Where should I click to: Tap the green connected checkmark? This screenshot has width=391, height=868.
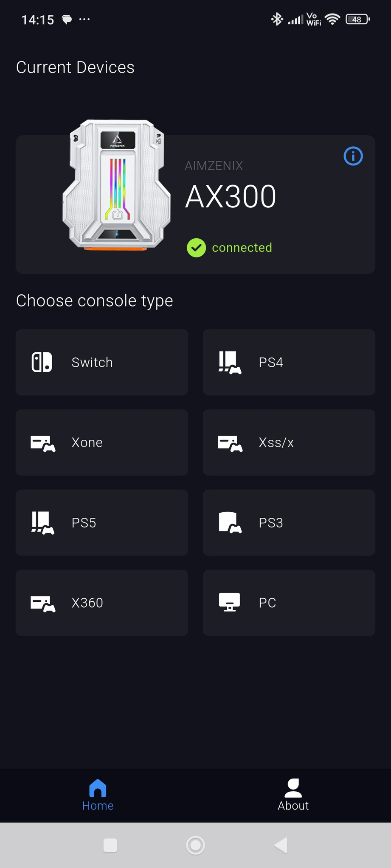point(196,248)
